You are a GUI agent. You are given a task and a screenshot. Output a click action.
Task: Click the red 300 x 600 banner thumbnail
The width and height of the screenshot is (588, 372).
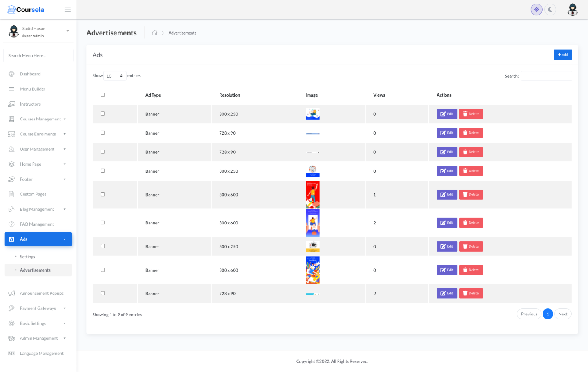click(312, 195)
